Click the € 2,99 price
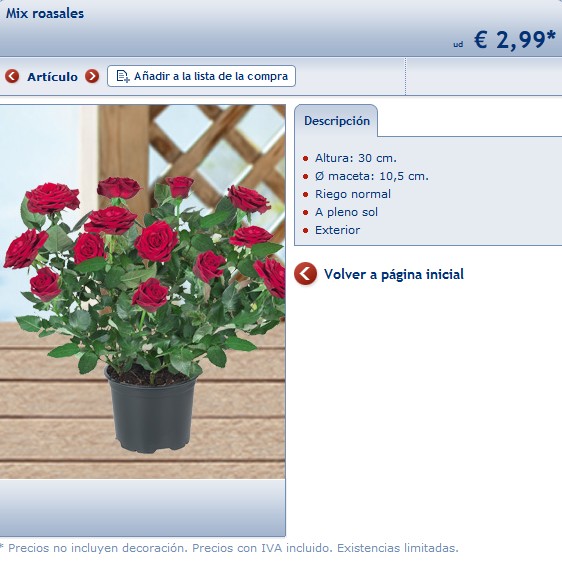The height and width of the screenshot is (561, 562). coord(515,39)
